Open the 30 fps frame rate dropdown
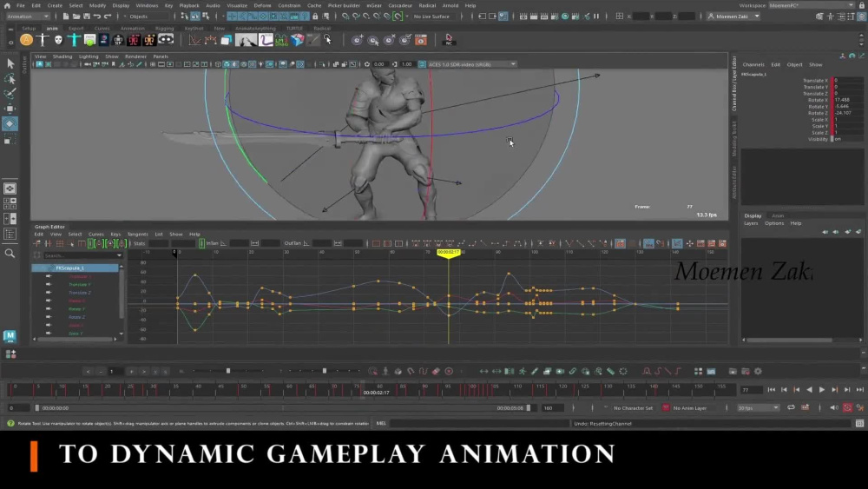 point(757,408)
